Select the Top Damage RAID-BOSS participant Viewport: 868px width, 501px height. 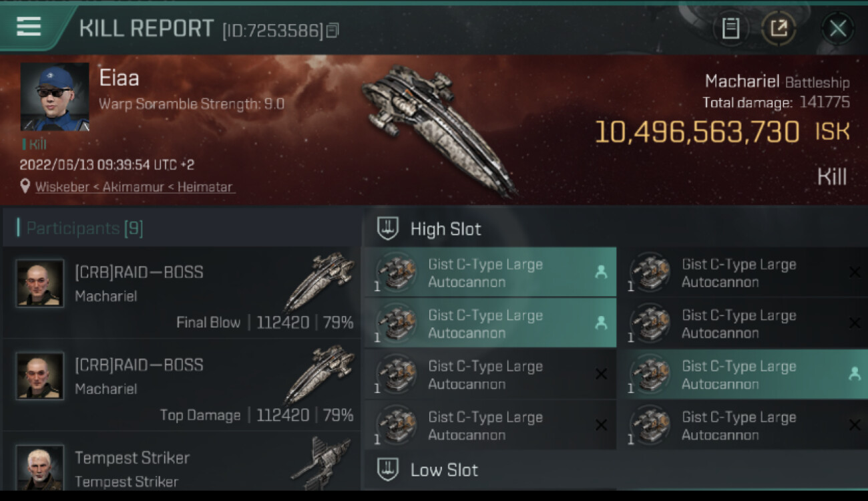tap(182, 385)
